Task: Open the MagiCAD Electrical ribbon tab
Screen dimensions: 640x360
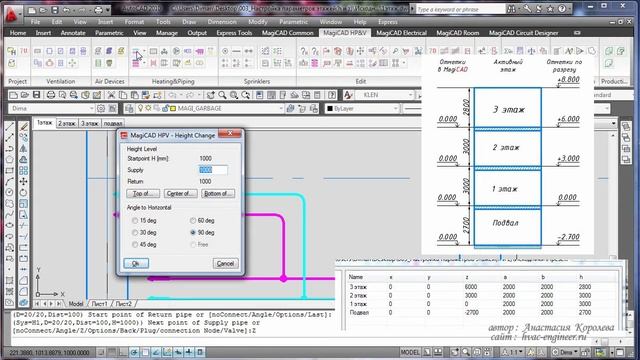Action: 401,33
